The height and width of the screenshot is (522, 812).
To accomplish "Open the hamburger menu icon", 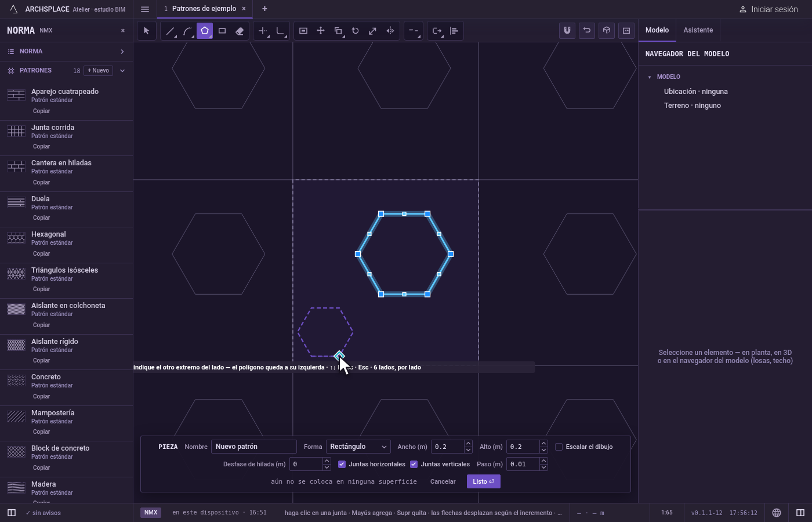I will (145, 9).
